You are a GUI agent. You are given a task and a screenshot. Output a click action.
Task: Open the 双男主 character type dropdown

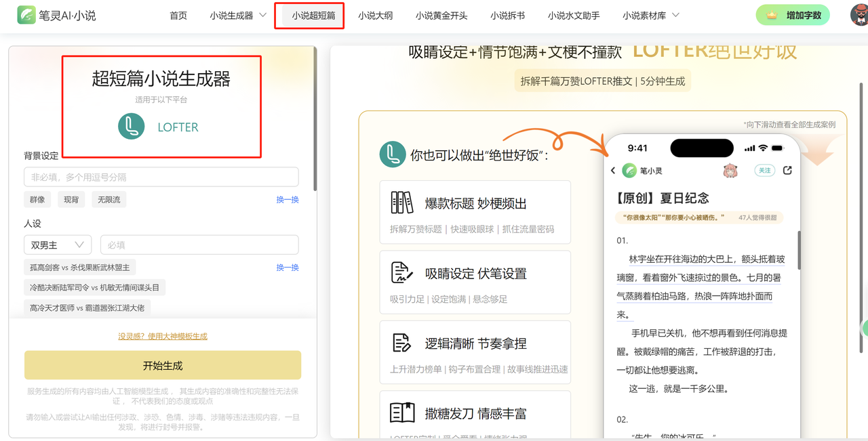click(58, 245)
